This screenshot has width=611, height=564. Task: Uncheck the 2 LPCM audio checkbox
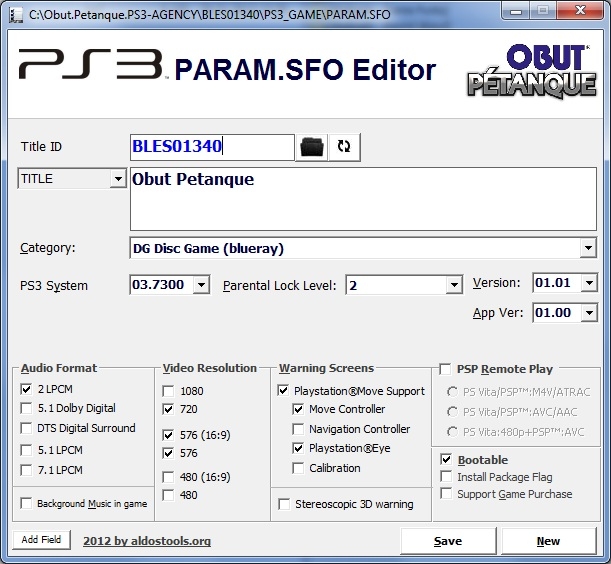pos(26,389)
